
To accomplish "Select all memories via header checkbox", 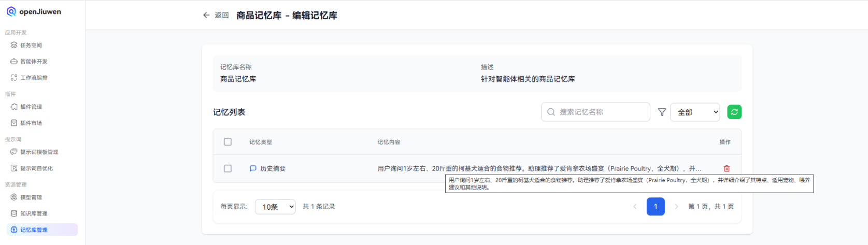I will 227,142.
